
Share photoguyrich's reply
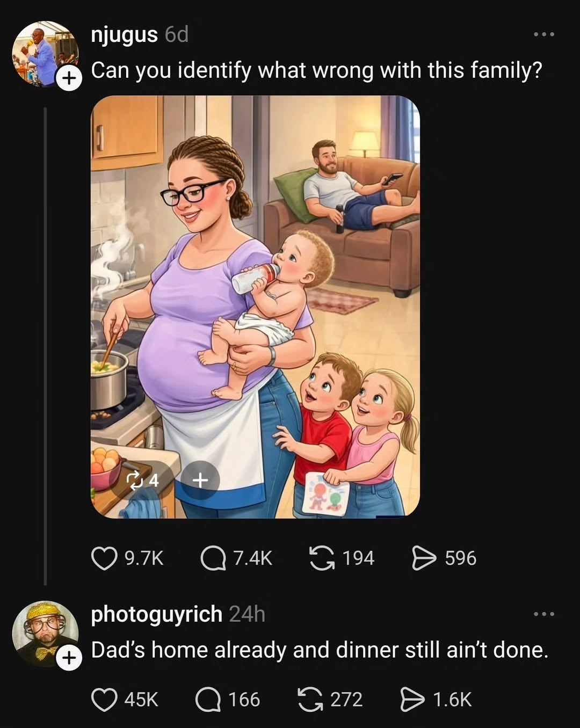pos(412,700)
